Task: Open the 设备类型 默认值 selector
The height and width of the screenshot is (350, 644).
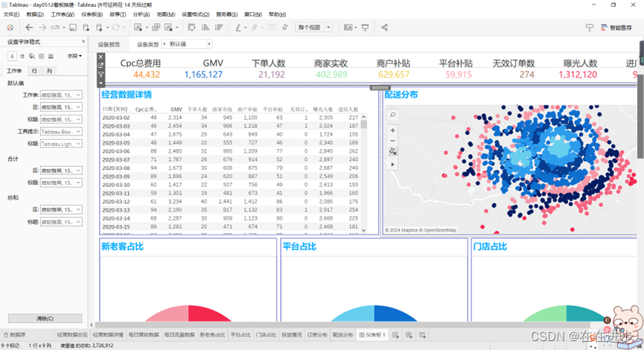Action: pos(187,44)
